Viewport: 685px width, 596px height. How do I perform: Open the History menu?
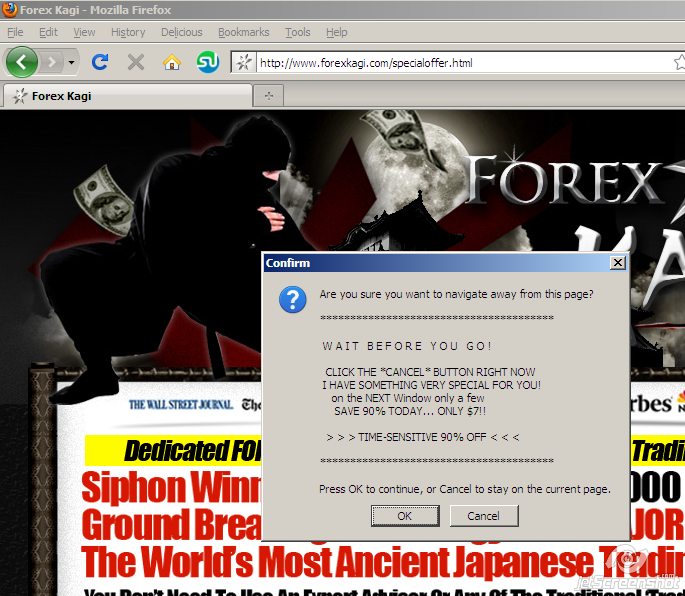[x=128, y=32]
